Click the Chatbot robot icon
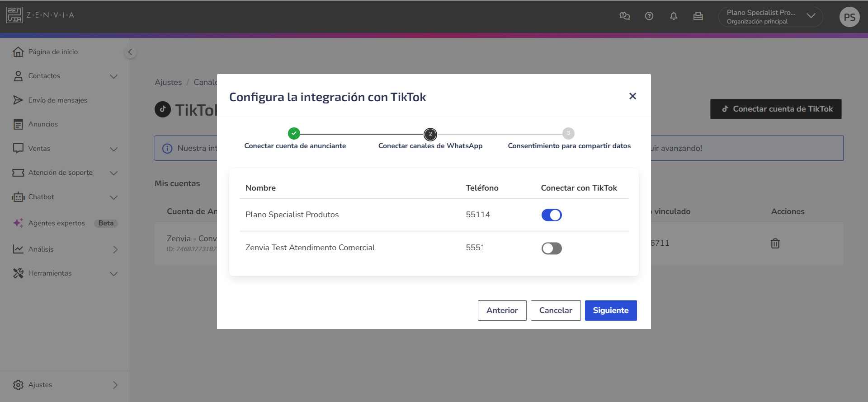Screen dimensions: 868x402 18,197
